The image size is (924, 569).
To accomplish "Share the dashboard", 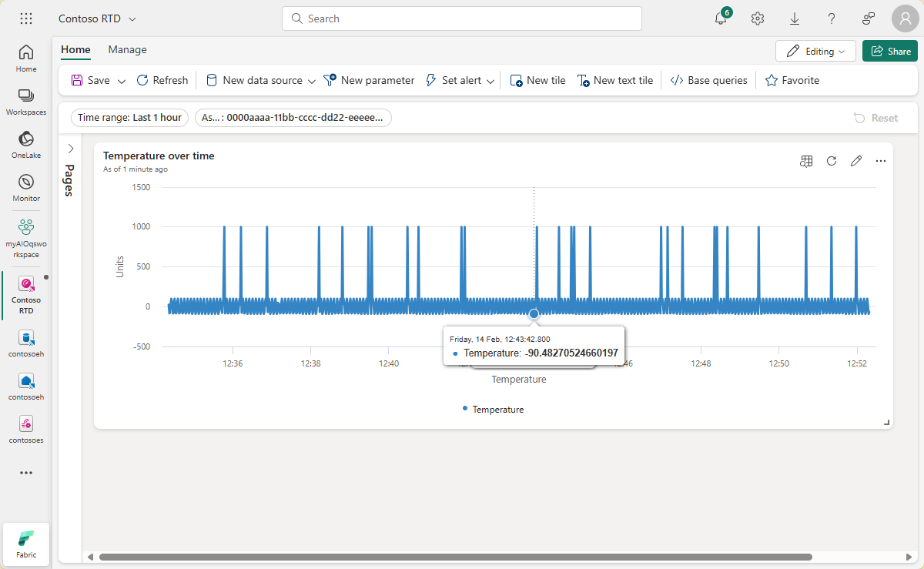I will click(x=889, y=50).
